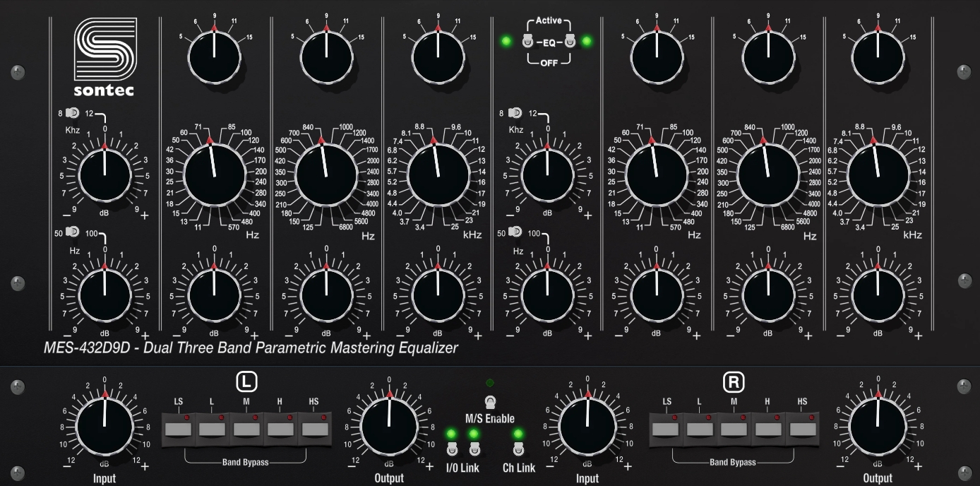This screenshot has width=980, height=486.
Task: Bypass the HS band on channel R
Action: click(801, 428)
